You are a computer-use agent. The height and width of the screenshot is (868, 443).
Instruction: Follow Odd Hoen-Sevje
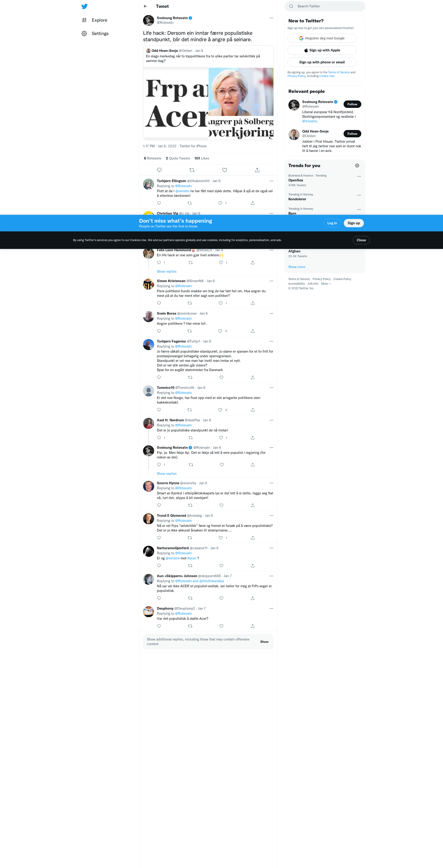(352, 134)
